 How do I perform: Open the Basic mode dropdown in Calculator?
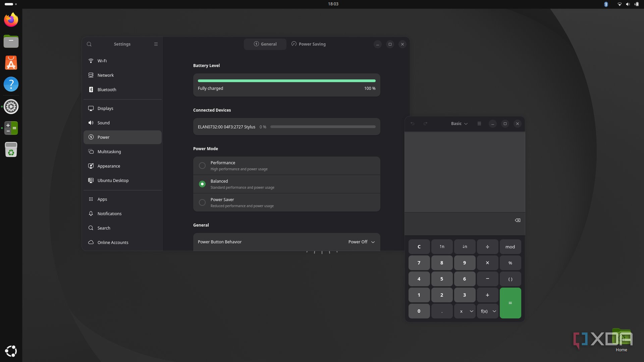coord(459,124)
